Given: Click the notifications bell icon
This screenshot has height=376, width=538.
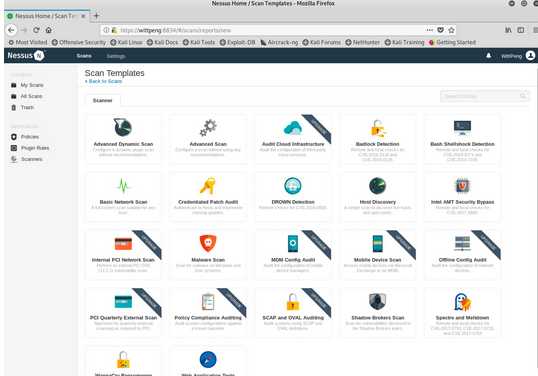Looking at the screenshot, I should pos(489,56).
